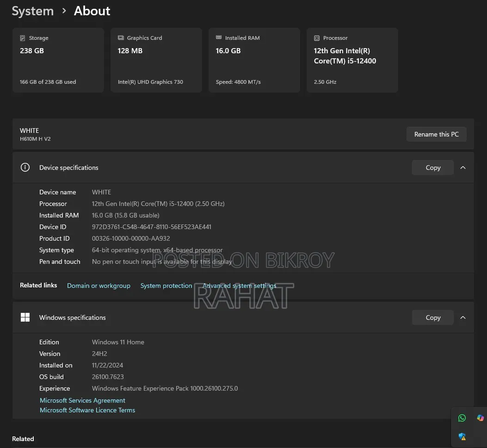The width and height of the screenshot is (487, 448).
Task: Open the Storage card icon
Action: point(22,38)
